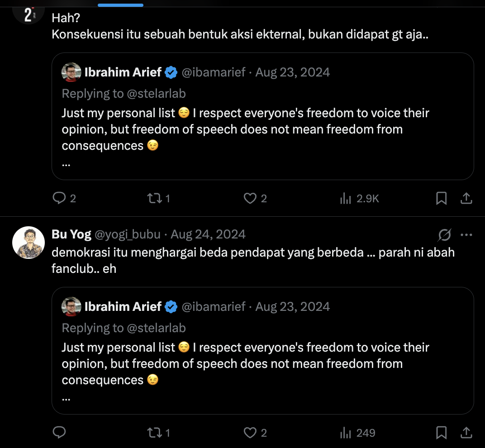Share Bu Yog's tweet
Screen dimensions: 485x448
click(466, 433)
